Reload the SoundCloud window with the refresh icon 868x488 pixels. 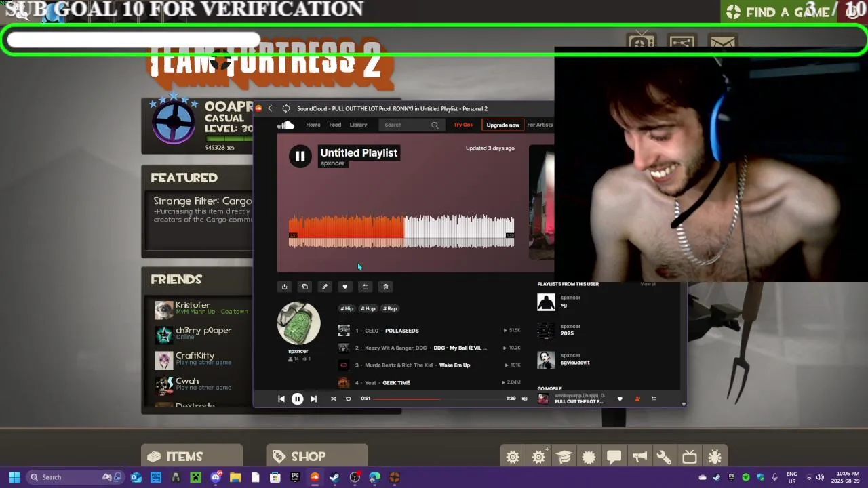pyautogui.click(x=286, y=108)
